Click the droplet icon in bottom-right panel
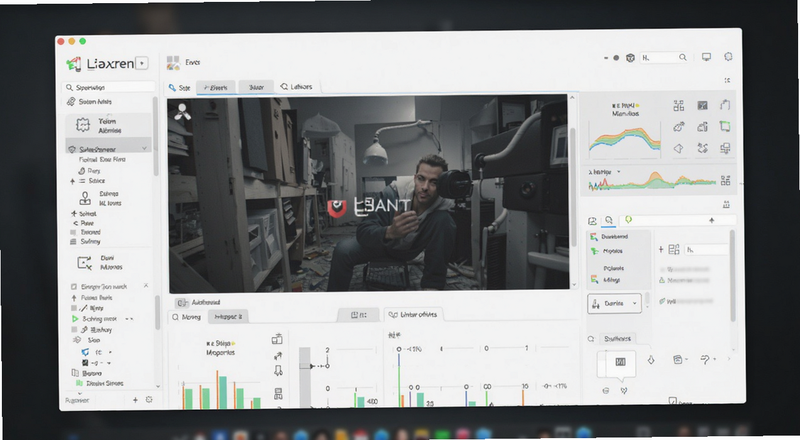Screen dimensions: 800x440 coord(651,360)
